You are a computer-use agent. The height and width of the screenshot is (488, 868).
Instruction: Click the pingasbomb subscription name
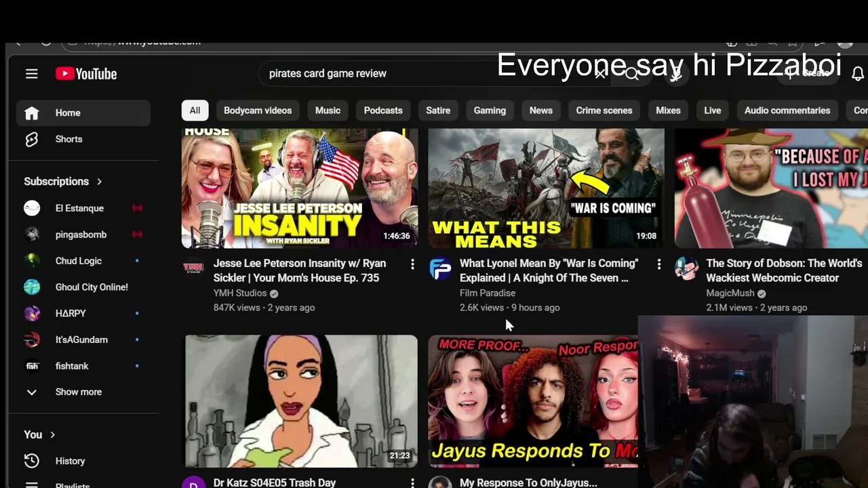tap(81, 235)
